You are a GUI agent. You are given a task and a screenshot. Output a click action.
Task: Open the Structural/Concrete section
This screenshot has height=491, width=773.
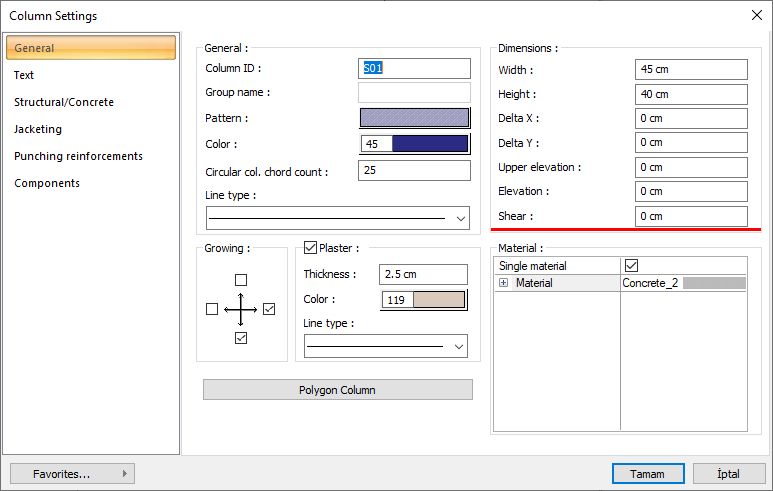click(x=64, y=102)
